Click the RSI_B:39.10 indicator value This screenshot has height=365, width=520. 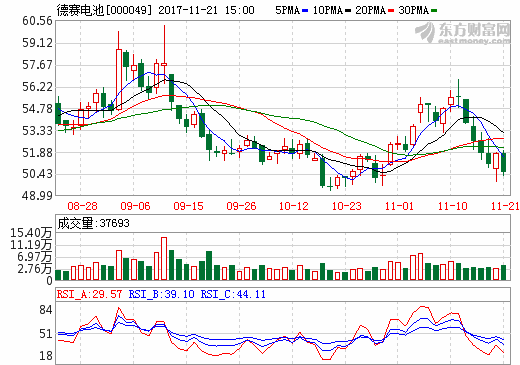click(x=162, y=294)
